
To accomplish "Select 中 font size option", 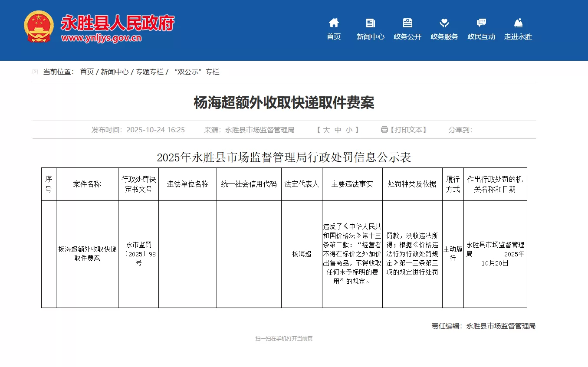I will tap(338, 129).
